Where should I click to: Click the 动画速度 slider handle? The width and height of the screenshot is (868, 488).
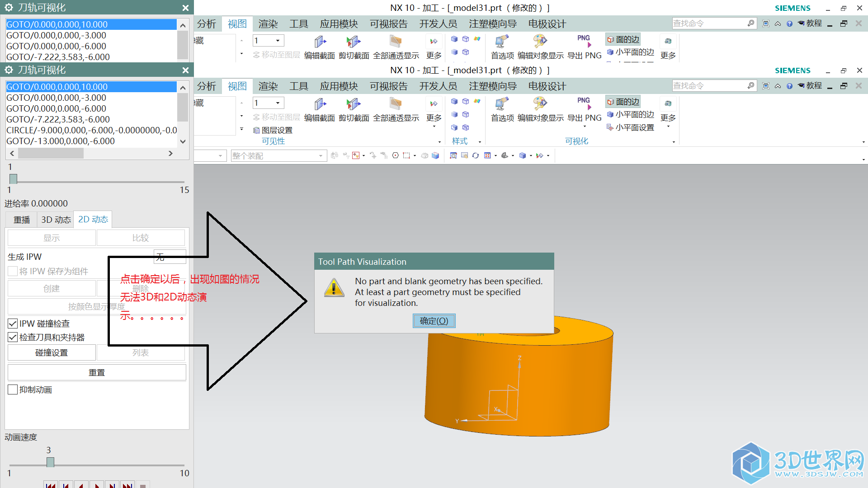tap(51, 462)
